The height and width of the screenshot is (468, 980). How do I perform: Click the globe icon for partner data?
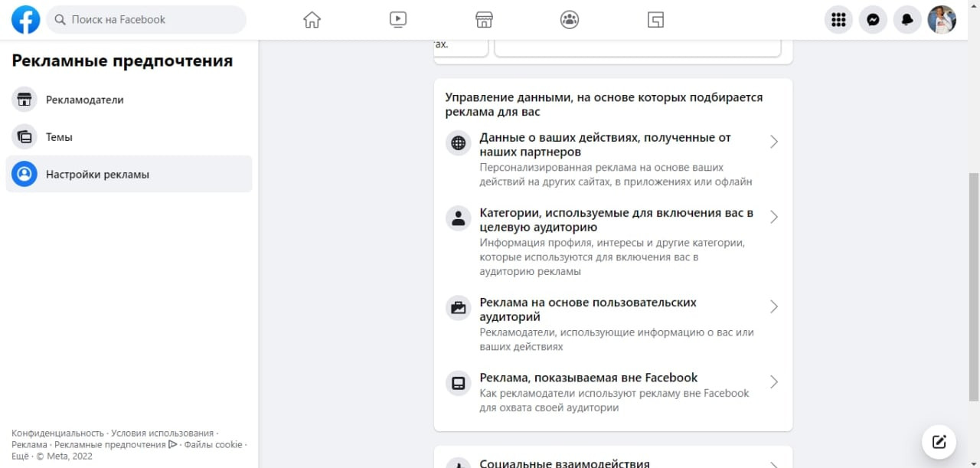coord(459,143)
